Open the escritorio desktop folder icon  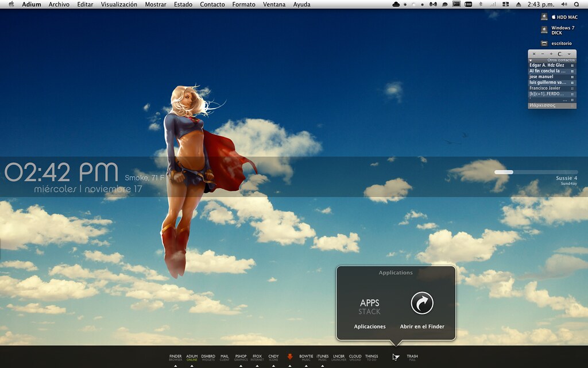544,44
